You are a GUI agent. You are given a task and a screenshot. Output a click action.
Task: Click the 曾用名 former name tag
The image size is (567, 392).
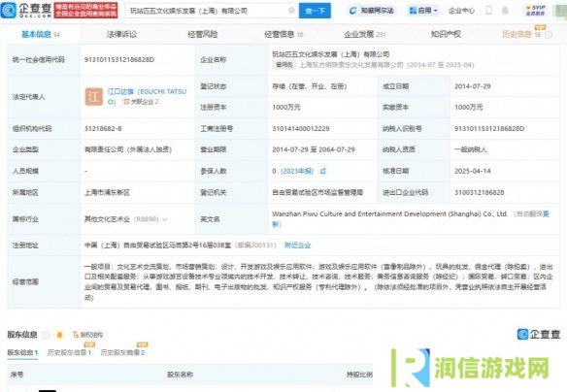[x=284, y=65]
